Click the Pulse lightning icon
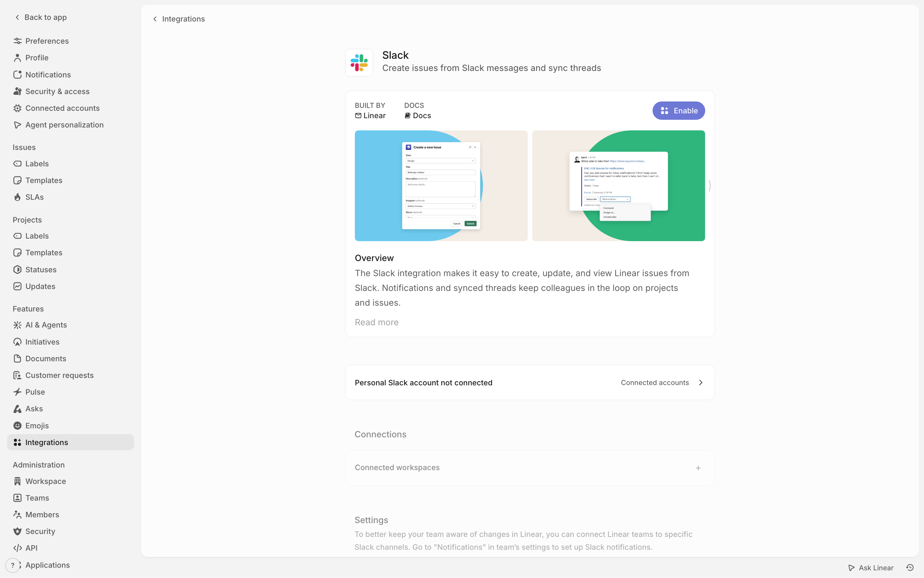The height and width of the screenshot is (578, 924). (x=17, y=392)
